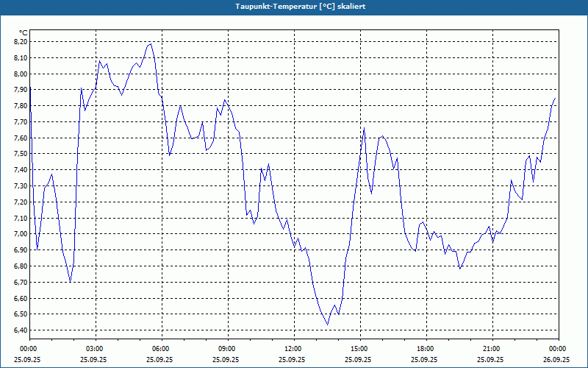Pick the y-axis value '6,40'
588x368 pixels.
pyautogui.click(x=21, y=330)
